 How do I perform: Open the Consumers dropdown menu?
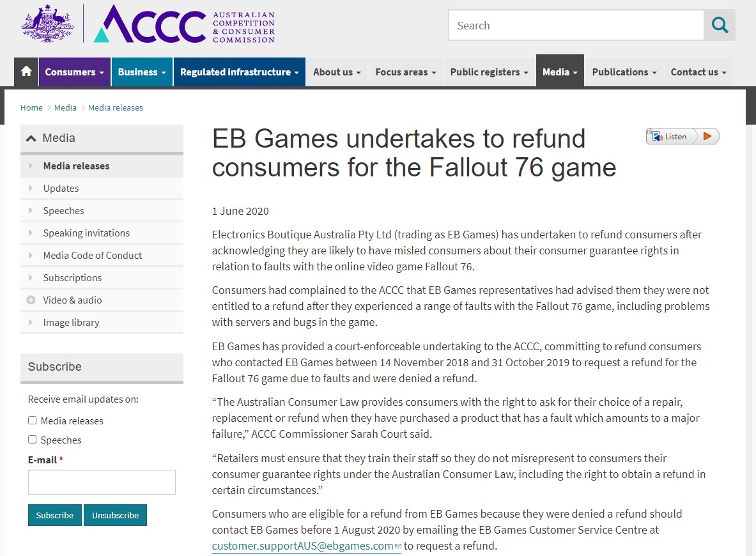(74, 72)
